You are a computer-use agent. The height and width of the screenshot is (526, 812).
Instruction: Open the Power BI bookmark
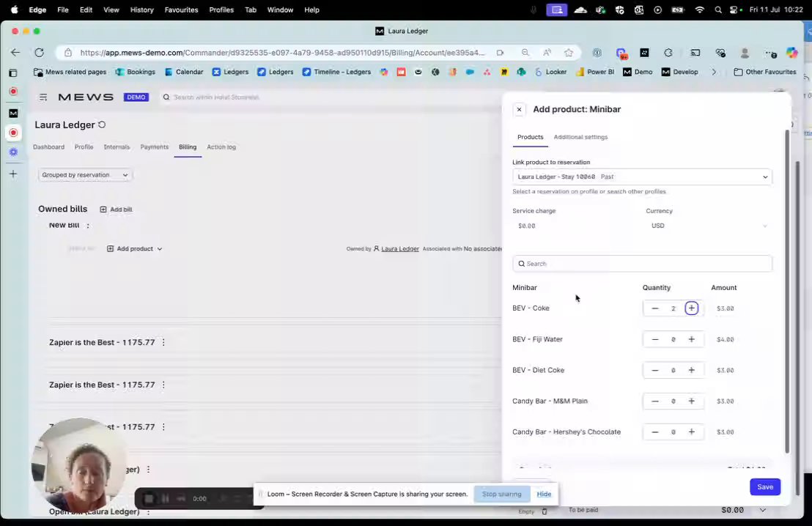click(595, 72)
